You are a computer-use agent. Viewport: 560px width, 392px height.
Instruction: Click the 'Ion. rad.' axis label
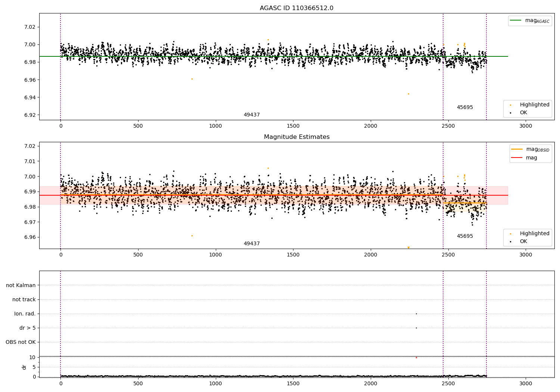click(25, 314)
